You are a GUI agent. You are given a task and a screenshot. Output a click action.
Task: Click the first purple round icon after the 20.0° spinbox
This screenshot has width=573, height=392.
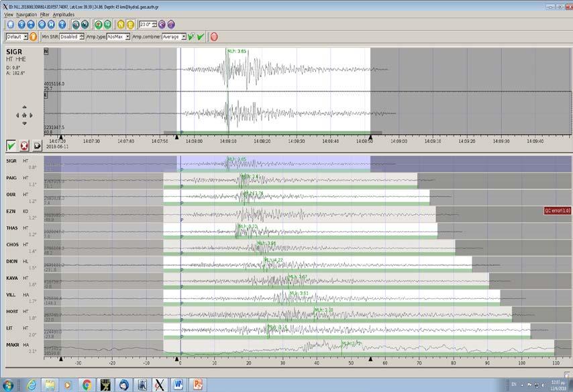click(162, 24)
